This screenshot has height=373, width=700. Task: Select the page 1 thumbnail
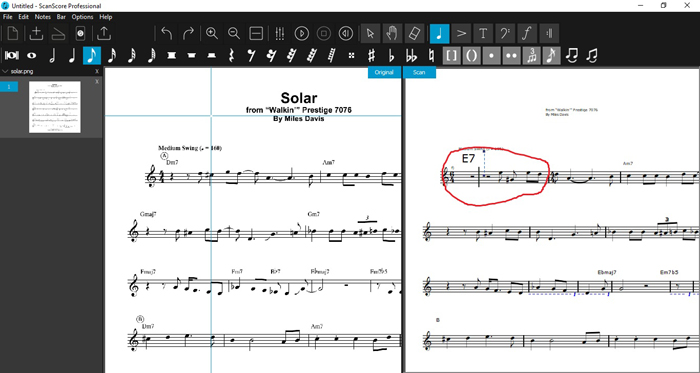point(55,107)
